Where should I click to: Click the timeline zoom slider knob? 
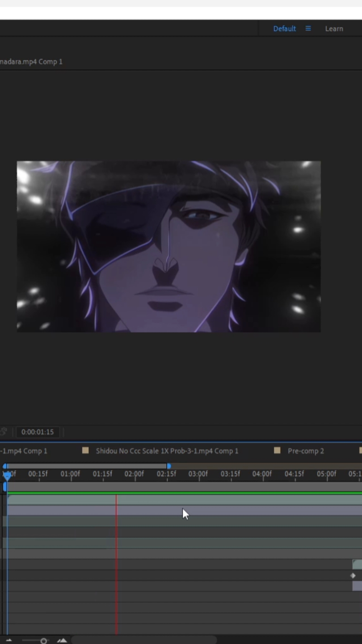(43, 641)
